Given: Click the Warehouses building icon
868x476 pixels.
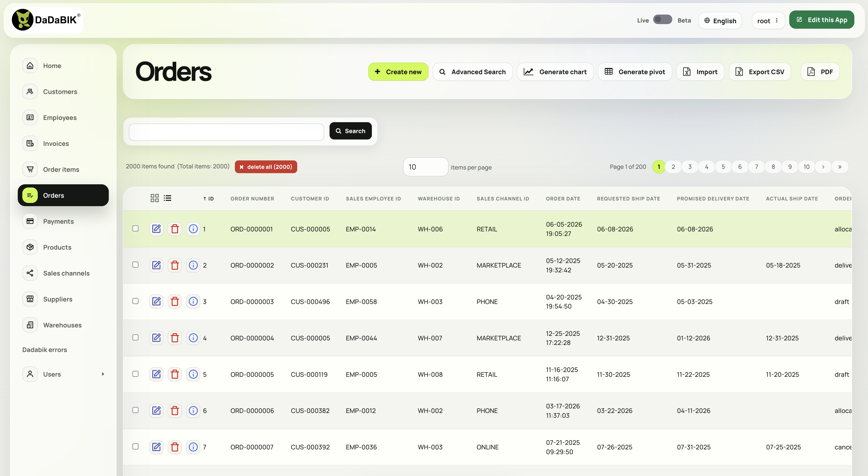Looking at the screenshot, I should 30,325.
